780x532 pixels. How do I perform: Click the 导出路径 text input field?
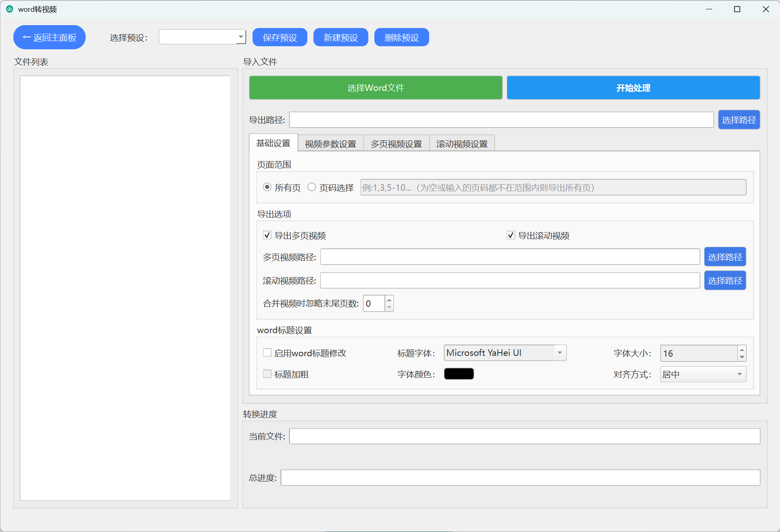[x=501, y=120]
